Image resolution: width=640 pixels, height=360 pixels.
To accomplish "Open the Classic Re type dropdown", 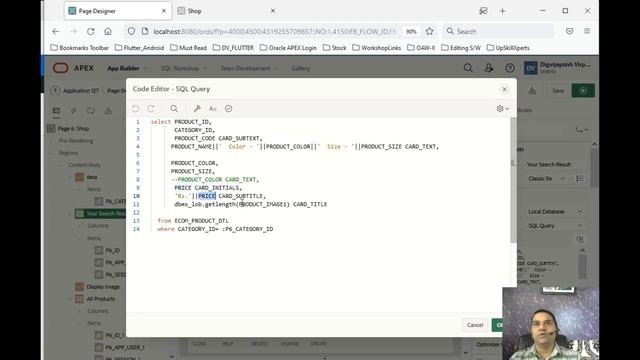I will point(546,179).
